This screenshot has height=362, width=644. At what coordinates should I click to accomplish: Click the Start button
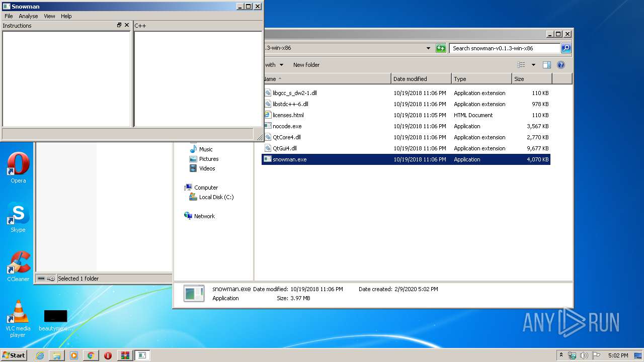point(14,355)
